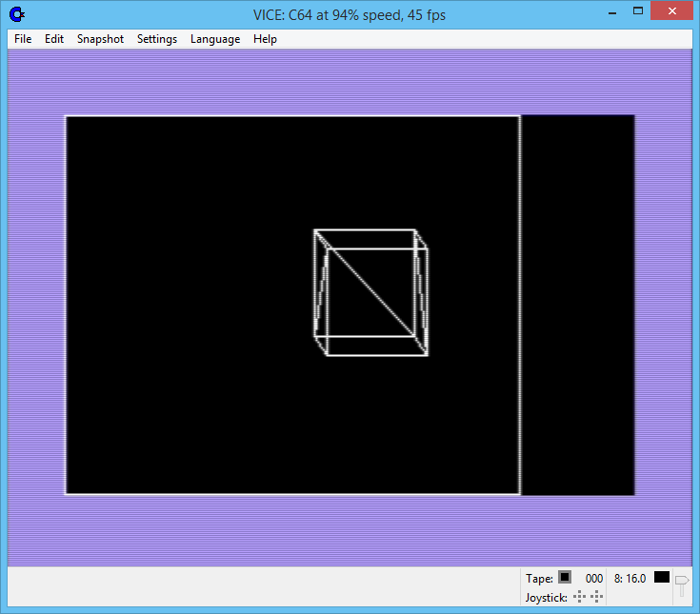Screen dimensions: 700x614
Task: Open the File menu
Action: click(x=23, y=39)
